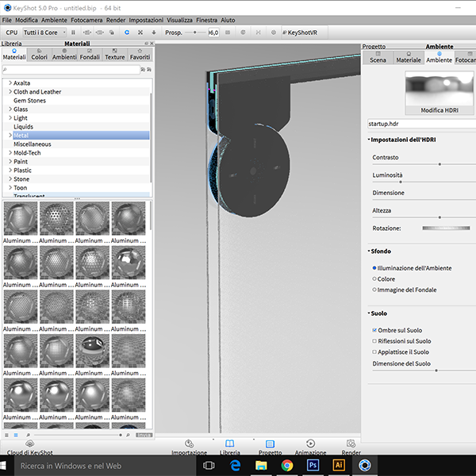Image resolution: width=476 pixels, height=476 pixels.
Task: Open the Scena project tab
Action: click(x=378, y=57)
